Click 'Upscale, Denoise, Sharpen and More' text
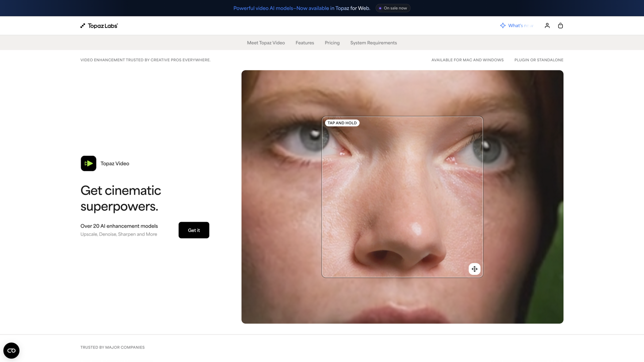Viewport: 644px width, 362px height. [x=119, y=234]
